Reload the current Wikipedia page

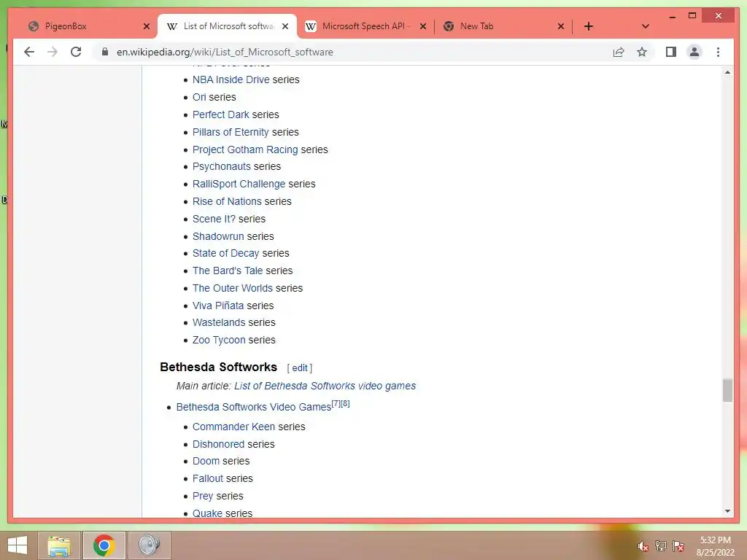point(76,52)
